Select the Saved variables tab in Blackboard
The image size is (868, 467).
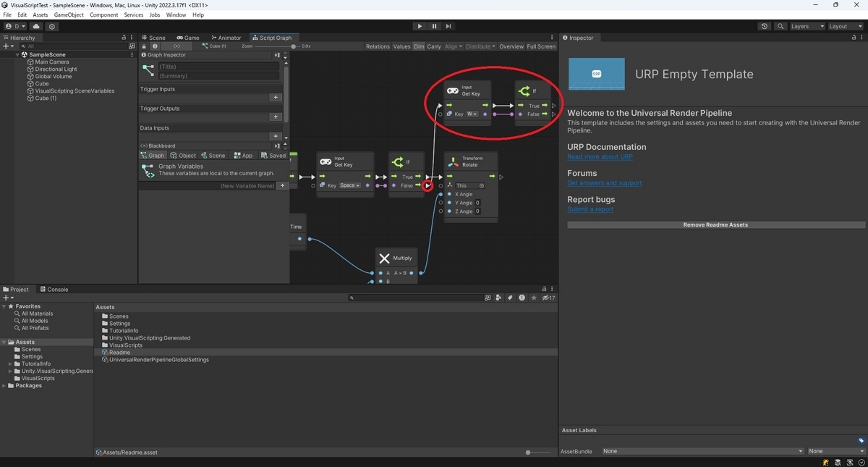273,156
